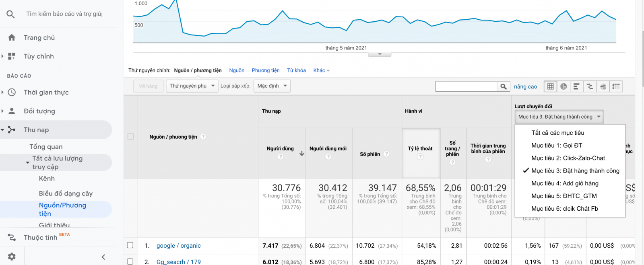
Task: Click help icon under Người dùng column
Action: click(x=281, y=156)
